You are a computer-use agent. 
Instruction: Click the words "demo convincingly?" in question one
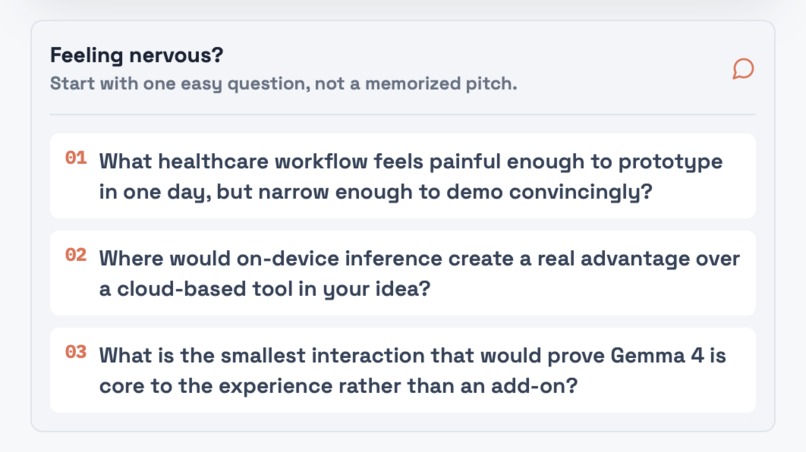click(549, 192)
